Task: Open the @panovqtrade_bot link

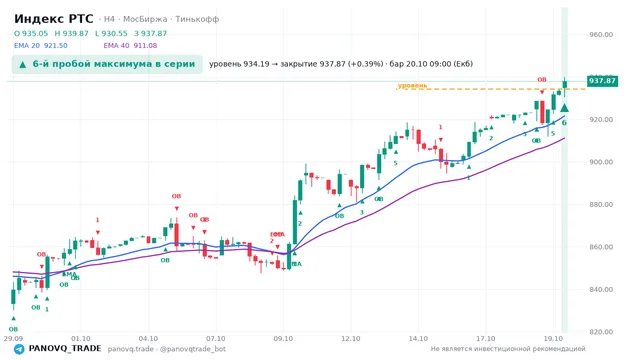Action: coord(193,349)
